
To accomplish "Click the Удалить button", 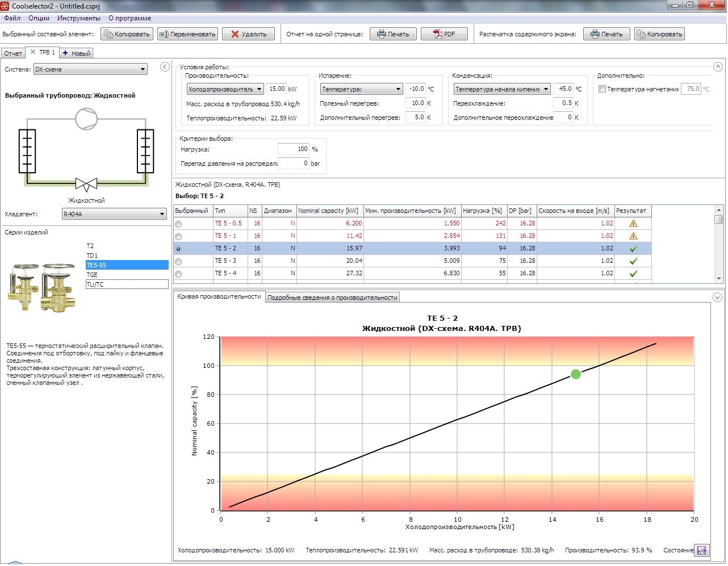I will click(248, 34).
